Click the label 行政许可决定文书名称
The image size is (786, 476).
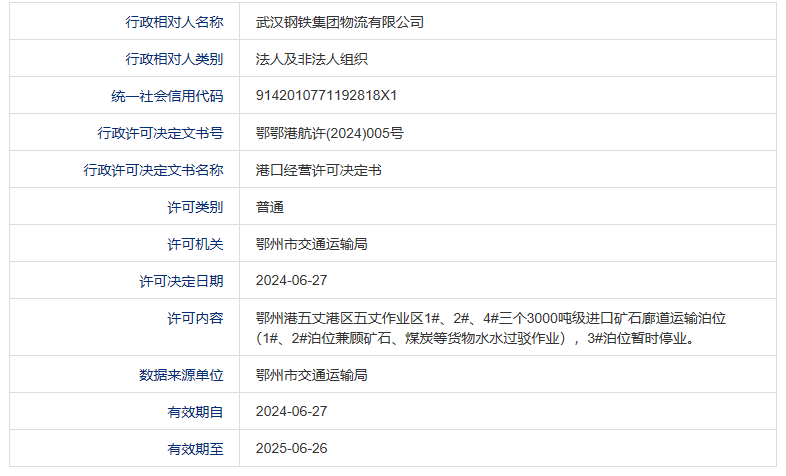click(153, 170)
